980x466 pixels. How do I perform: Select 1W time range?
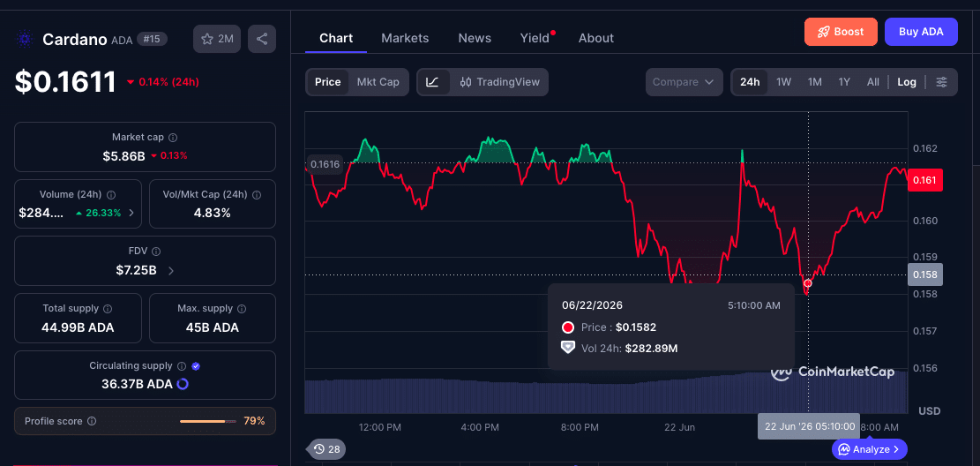coord(784,82)
